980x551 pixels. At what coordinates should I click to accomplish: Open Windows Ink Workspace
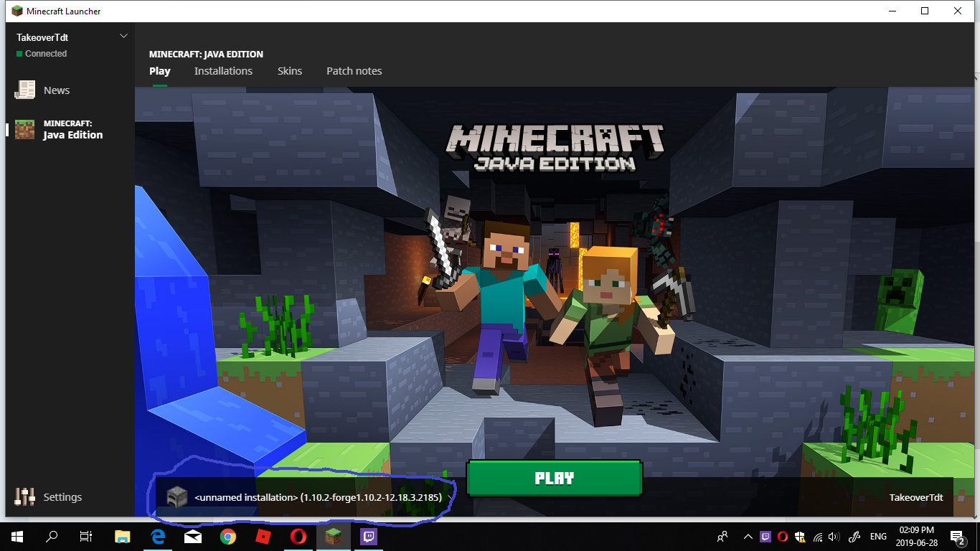[854, 537]
